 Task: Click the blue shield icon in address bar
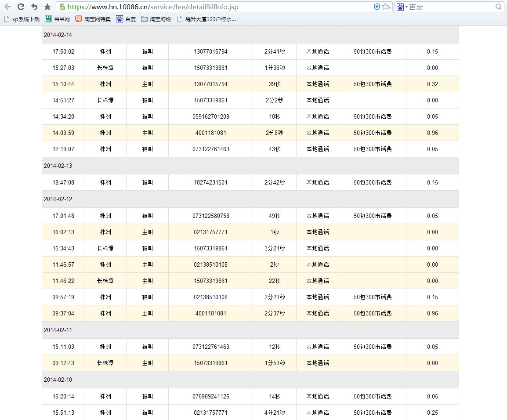[377, 7]
